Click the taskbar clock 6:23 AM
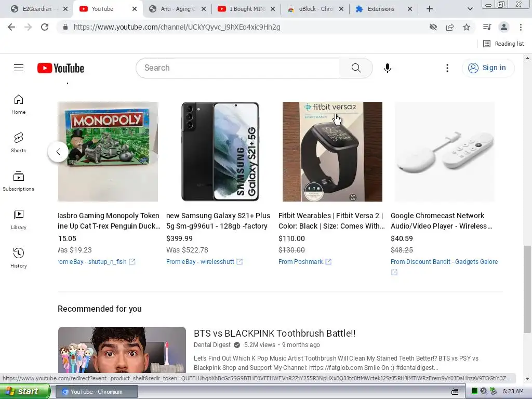This screenshot has width=532, height=399. click(x=513, y=391)
